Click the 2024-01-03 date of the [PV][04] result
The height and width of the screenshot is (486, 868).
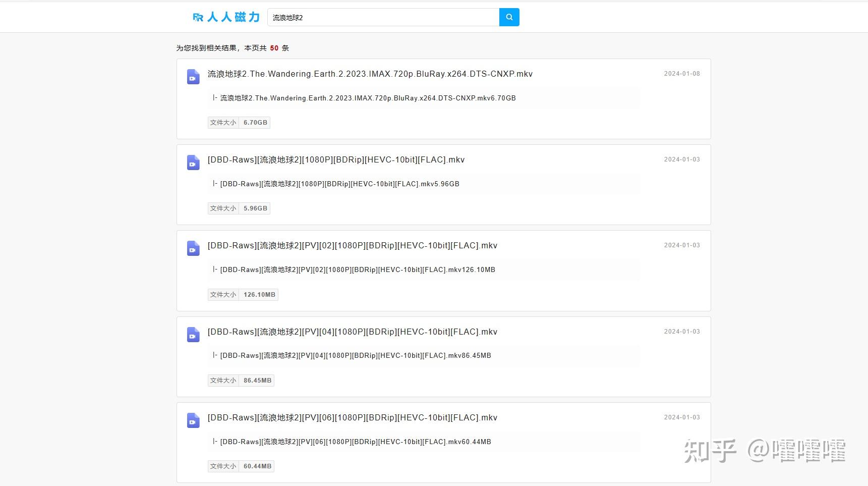tap(682, 332)
